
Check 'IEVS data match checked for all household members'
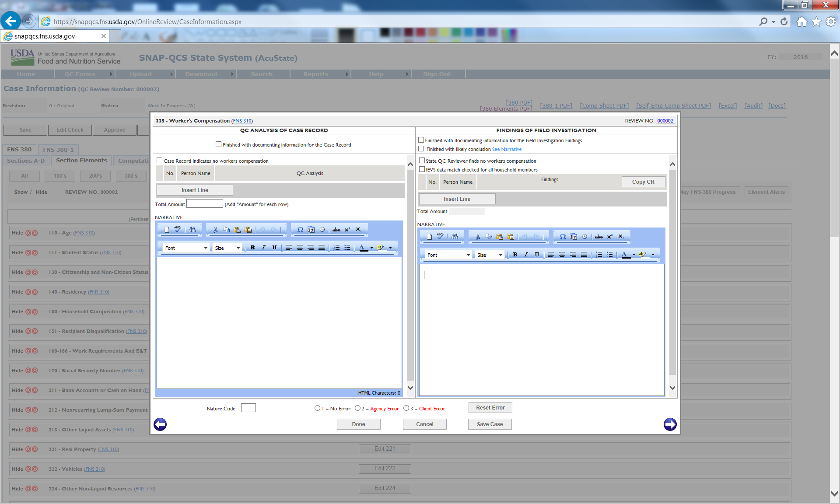tap(422, 169)
